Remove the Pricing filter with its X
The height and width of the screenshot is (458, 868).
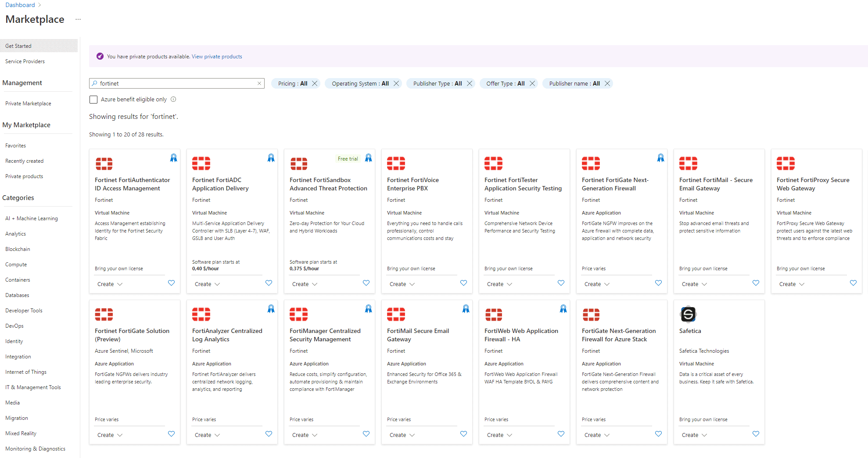coord(315,83)
